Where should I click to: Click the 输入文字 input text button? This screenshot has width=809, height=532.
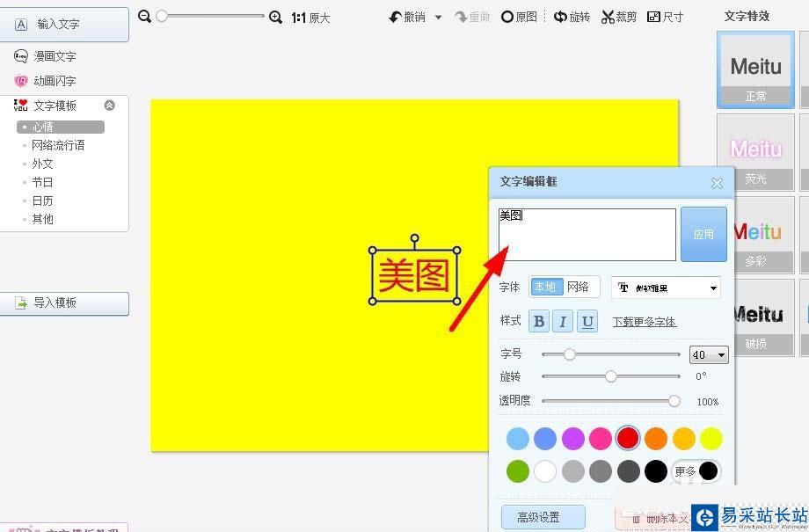64,25
